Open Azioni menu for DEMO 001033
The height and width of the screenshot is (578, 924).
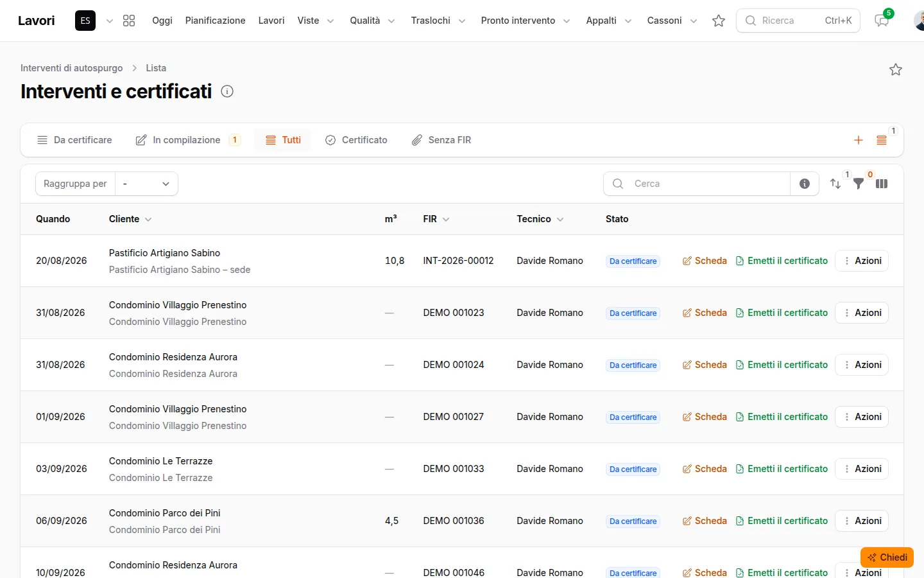[862, 469]
